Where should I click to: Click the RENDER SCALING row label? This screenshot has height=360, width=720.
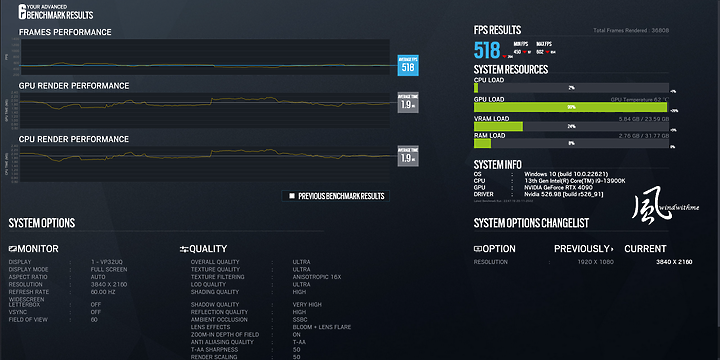tap(214, 357)
